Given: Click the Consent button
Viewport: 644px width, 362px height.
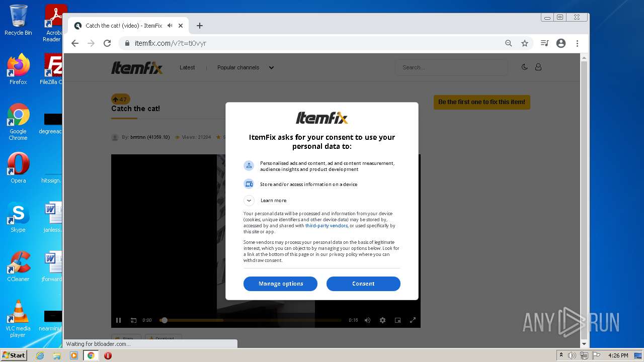Looking at the screenshot, I should point(363,284).
